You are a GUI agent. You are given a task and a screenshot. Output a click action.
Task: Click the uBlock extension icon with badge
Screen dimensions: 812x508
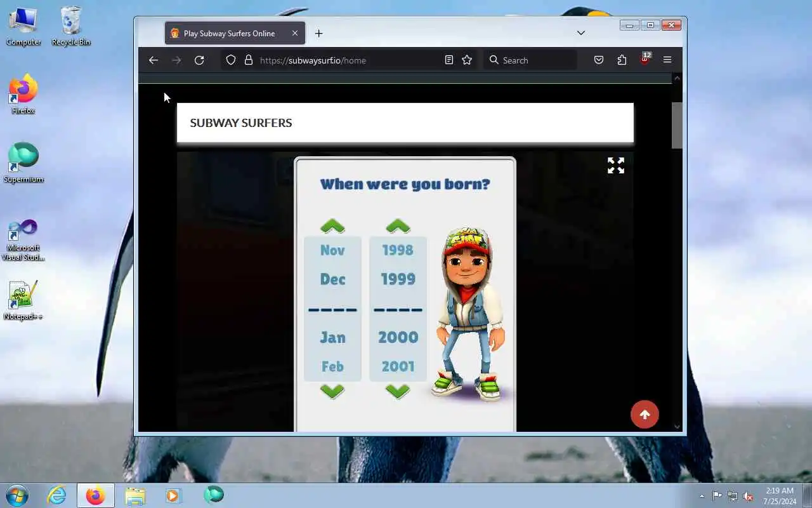645,59
